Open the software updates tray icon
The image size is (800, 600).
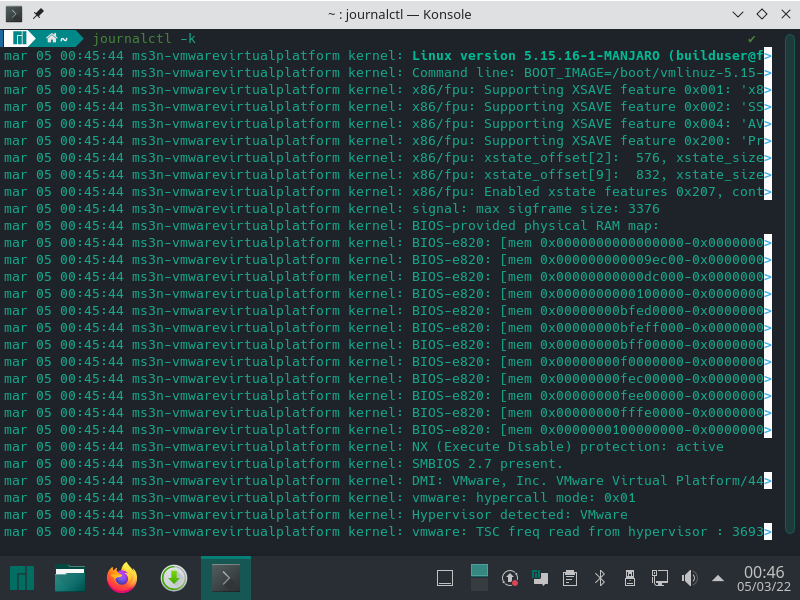510,579
